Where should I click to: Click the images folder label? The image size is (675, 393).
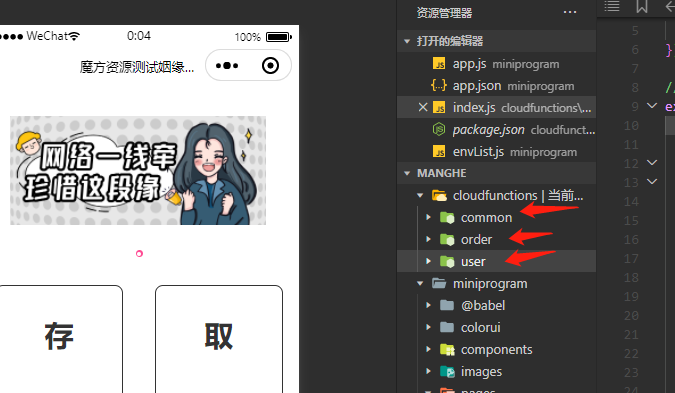481,371
